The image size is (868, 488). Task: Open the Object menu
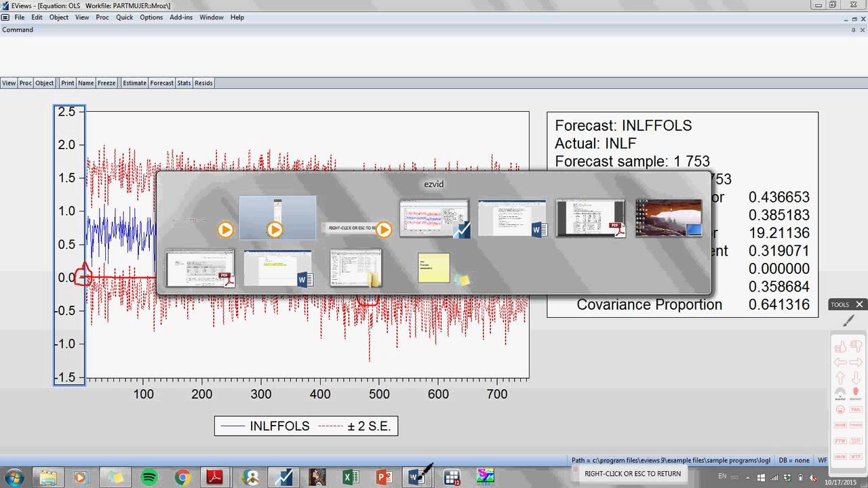click(59, 18)
